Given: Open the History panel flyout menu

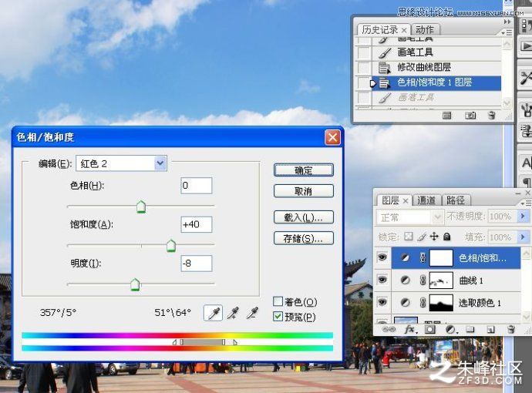Looking at the screenshot, I should [x=507, y=32].
